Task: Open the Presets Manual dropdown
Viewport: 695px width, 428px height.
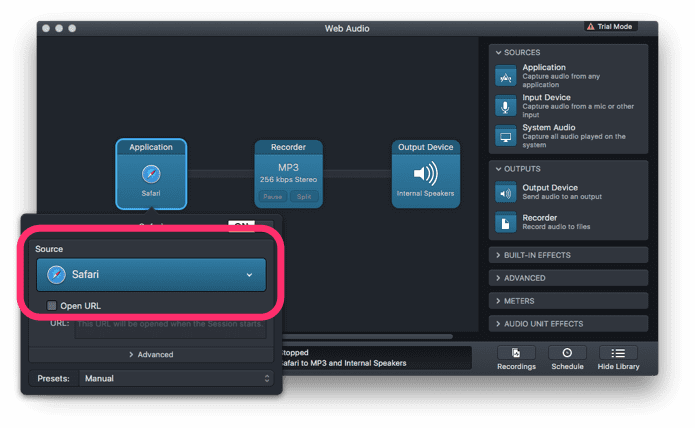Action: click(x=176, y=378)
